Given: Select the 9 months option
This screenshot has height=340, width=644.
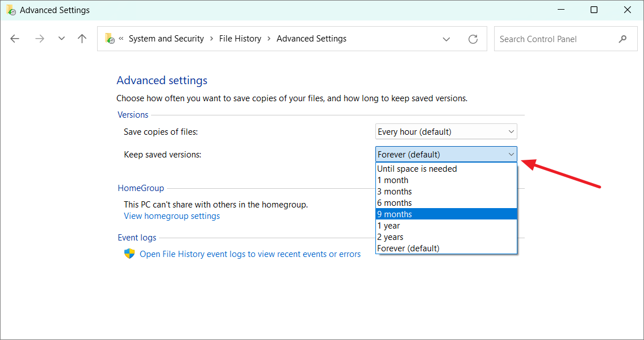Looking at the screenshot, I should (x=446, y=214).
